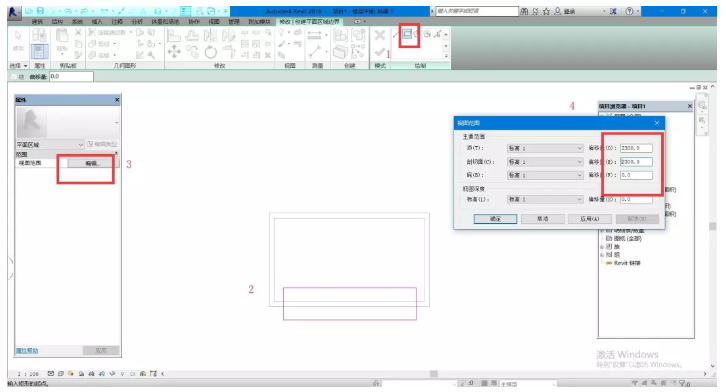Click the 确定 button in view range dialog
726x392 pixels.
coord(495,219)
